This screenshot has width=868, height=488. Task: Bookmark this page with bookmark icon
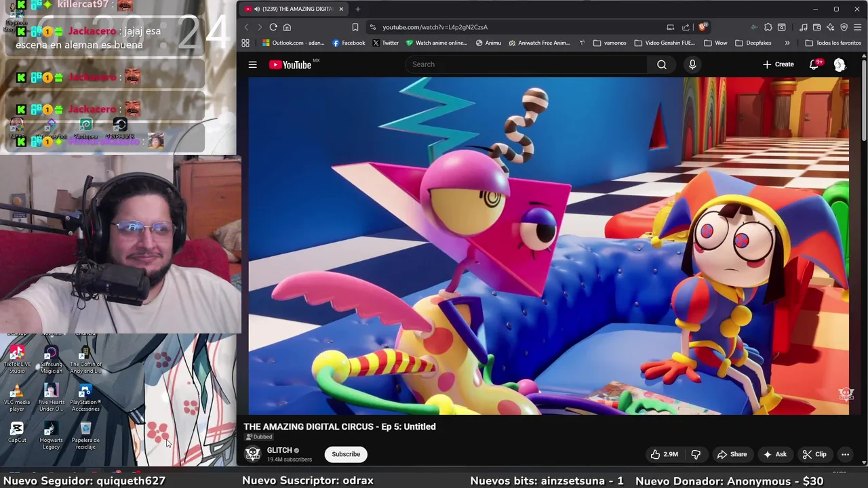pos(355,27)
